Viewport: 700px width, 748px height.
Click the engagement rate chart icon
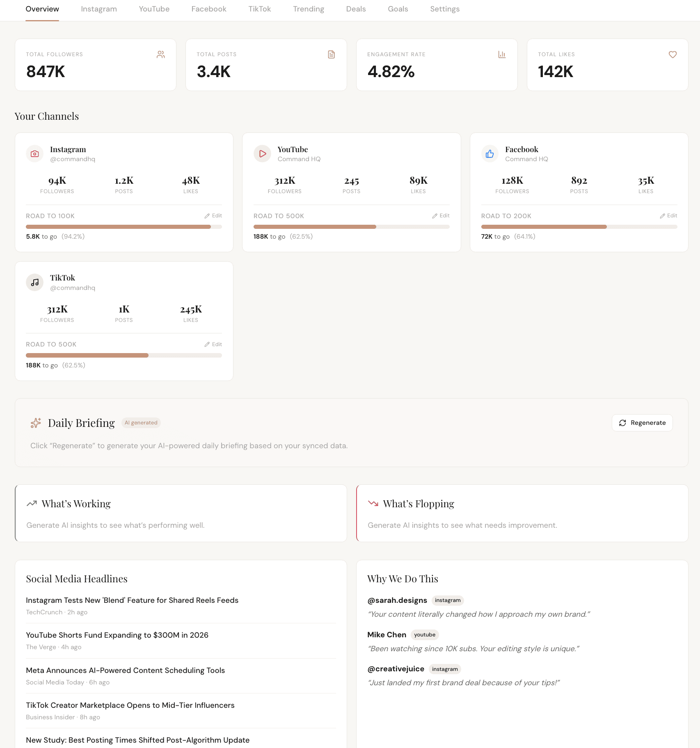[x=502, y=54]
